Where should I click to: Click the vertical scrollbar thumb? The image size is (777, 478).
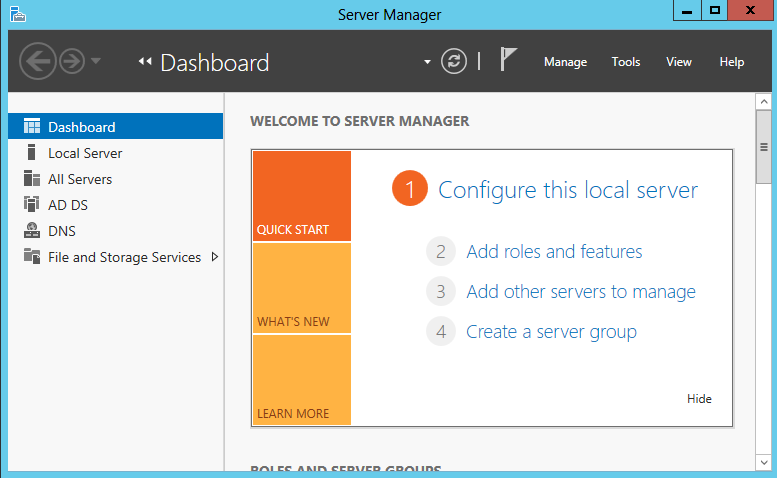(764, 147)
